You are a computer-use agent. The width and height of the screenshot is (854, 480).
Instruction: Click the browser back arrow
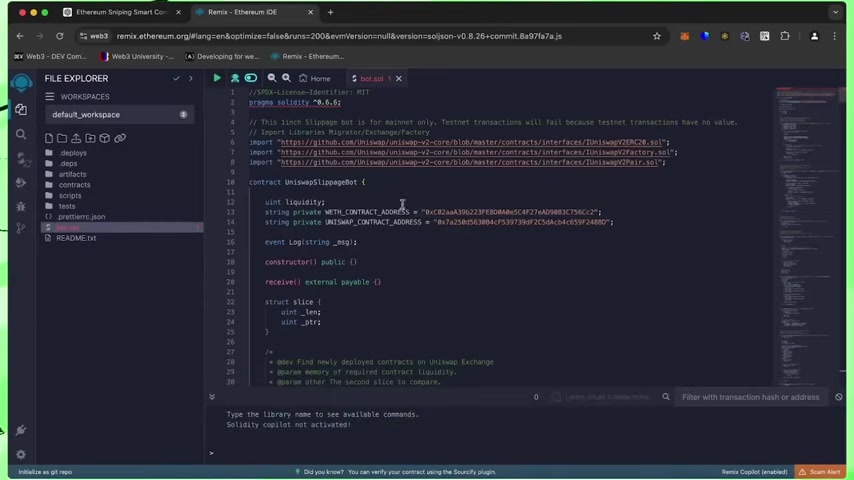[20, 36]
